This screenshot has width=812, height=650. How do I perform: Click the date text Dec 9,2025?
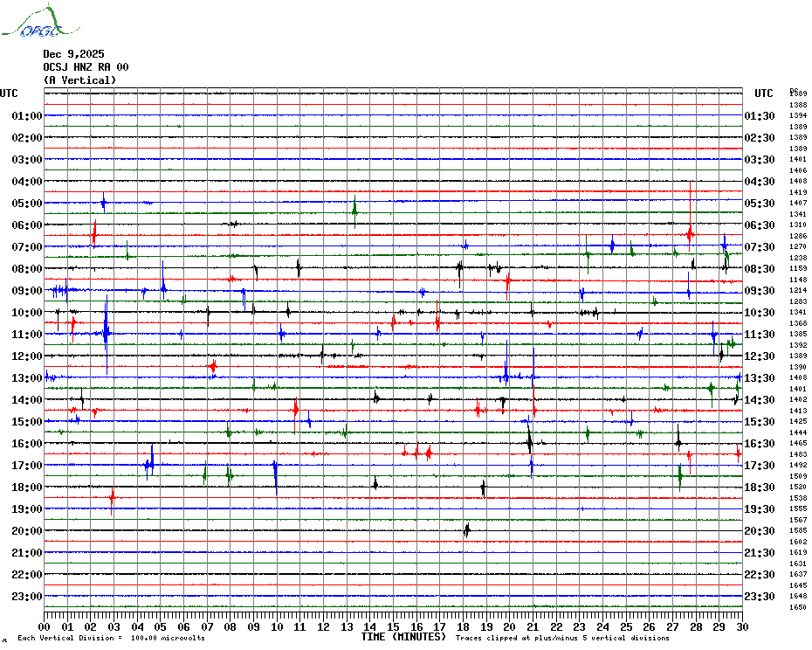coord(73,54)
